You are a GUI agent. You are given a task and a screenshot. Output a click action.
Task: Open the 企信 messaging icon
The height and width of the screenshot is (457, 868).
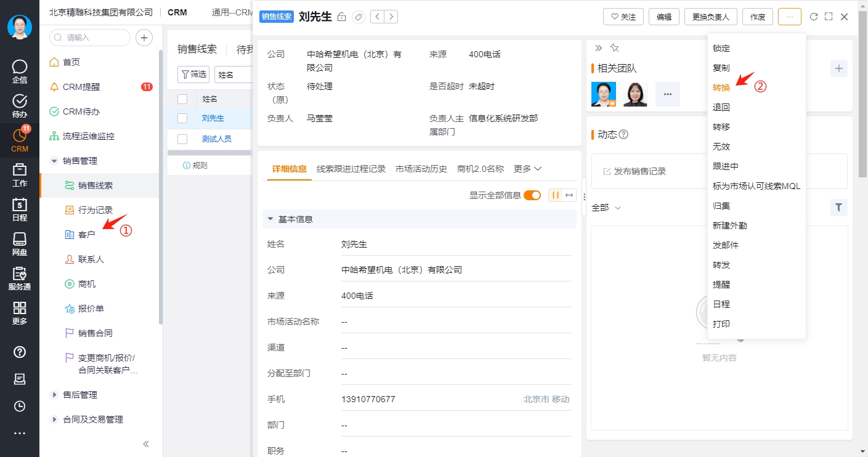point(20,71)
